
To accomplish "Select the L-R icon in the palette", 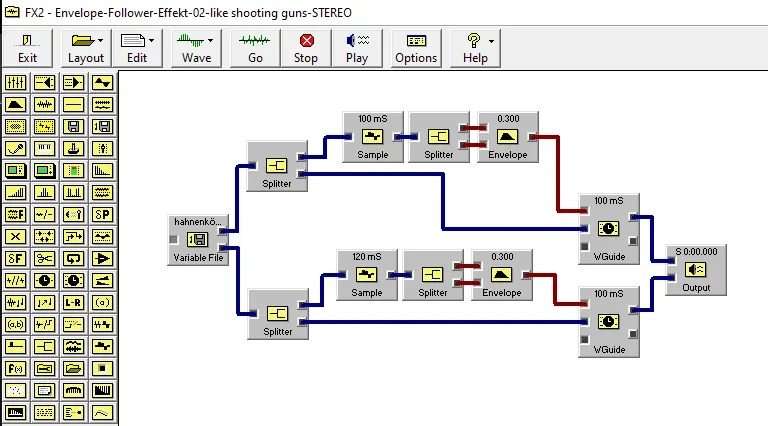I will (73, 303).
